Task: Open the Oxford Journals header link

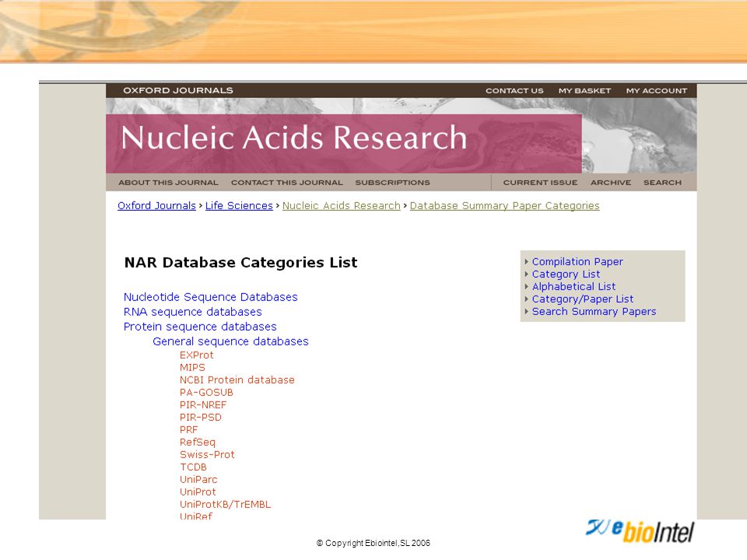Action: [177, 90]
